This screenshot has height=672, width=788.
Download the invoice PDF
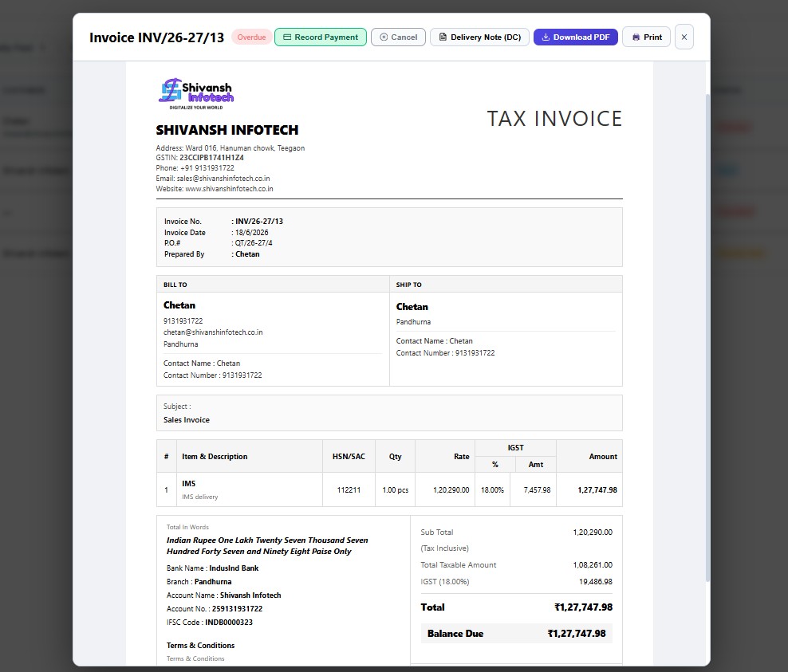[x=575, y=37]
